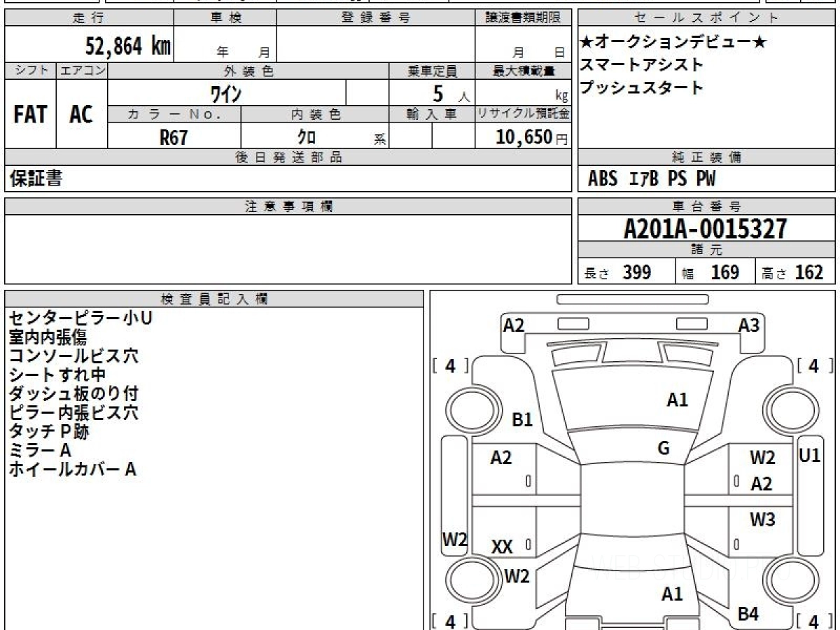
Task: Click the XX mark on the rear door
Action: point(502,547)
